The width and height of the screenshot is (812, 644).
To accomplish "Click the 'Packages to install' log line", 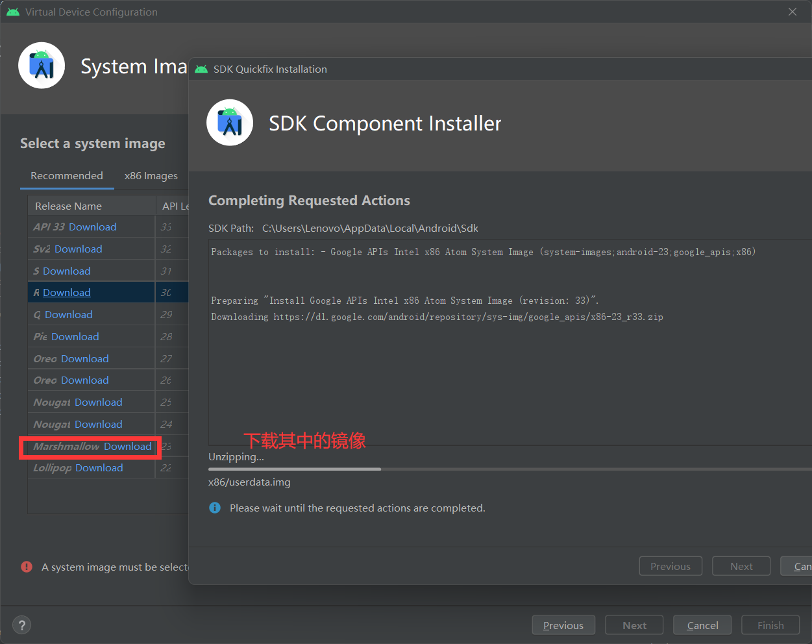I will point(484,252).
